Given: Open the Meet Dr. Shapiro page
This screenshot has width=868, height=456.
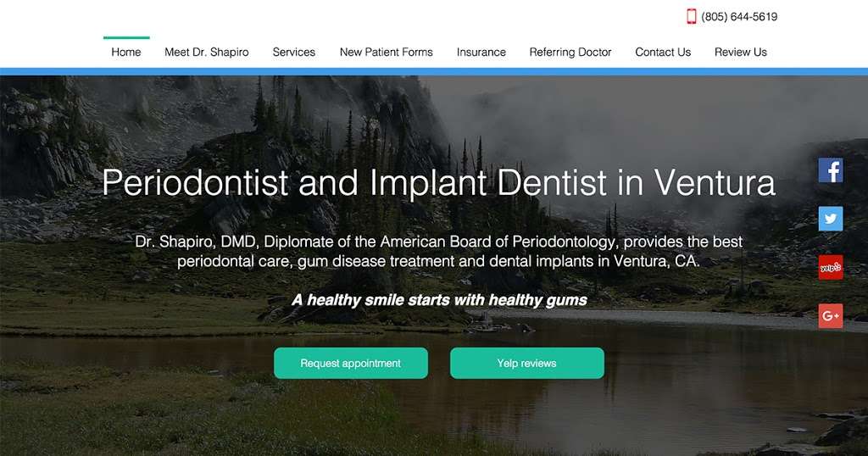Looking at the screenshot, I should pyautogui.click(x=207, y=52).
